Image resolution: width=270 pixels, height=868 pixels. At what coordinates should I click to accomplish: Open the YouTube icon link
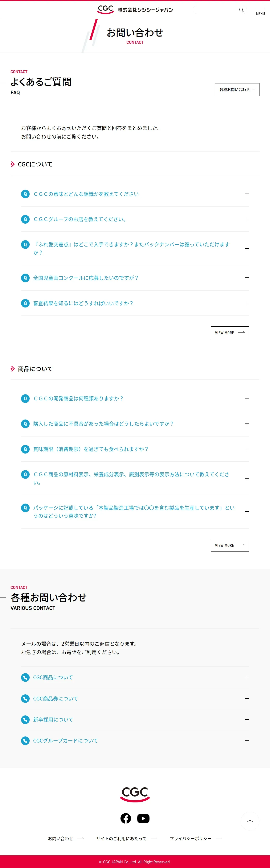click(143, 818)
